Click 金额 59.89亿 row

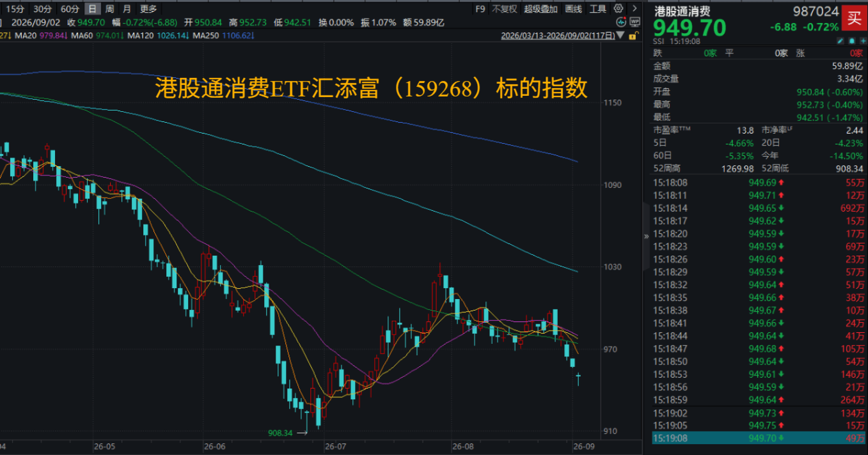(759, 66)
